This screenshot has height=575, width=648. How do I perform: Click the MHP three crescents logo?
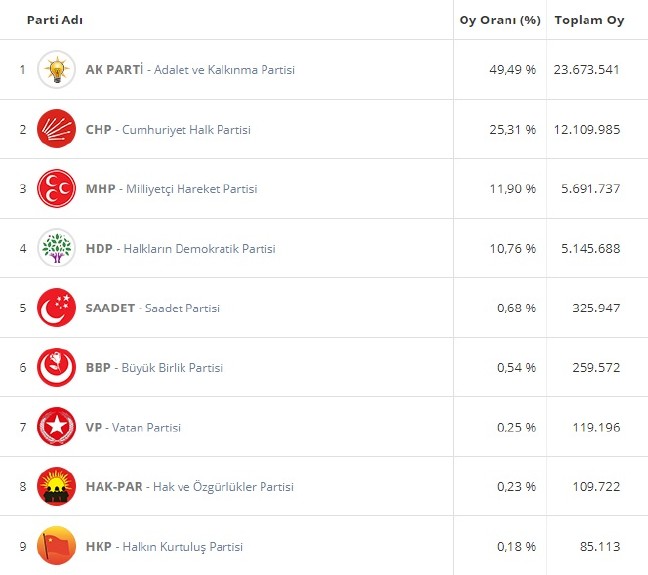(x=56, y=189)
